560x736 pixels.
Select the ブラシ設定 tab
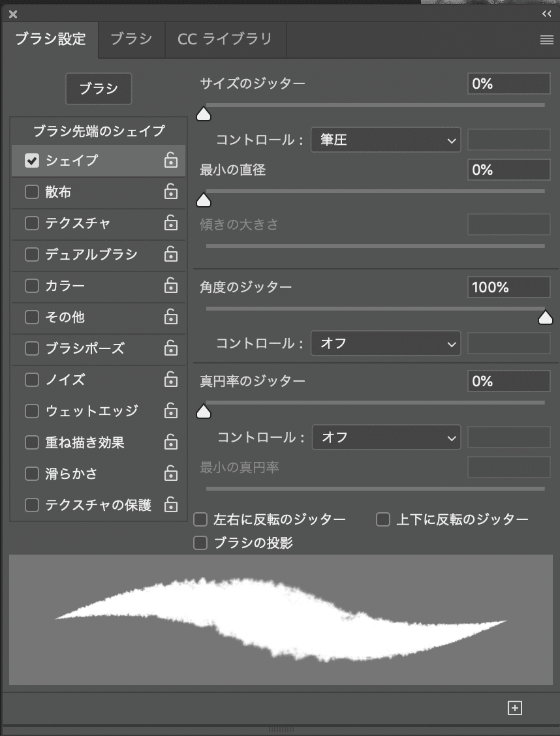(50, 39)
